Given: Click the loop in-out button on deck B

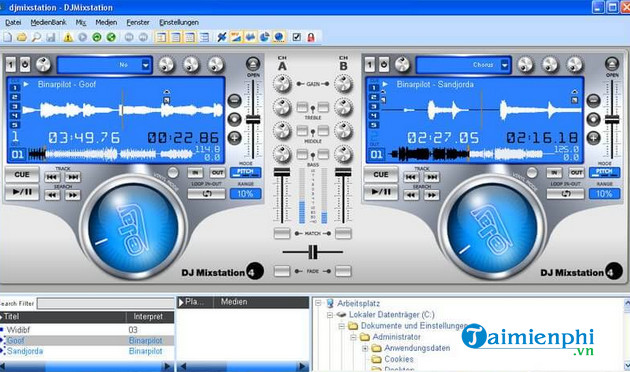Looking at the screenshot, I should [565, 194].
